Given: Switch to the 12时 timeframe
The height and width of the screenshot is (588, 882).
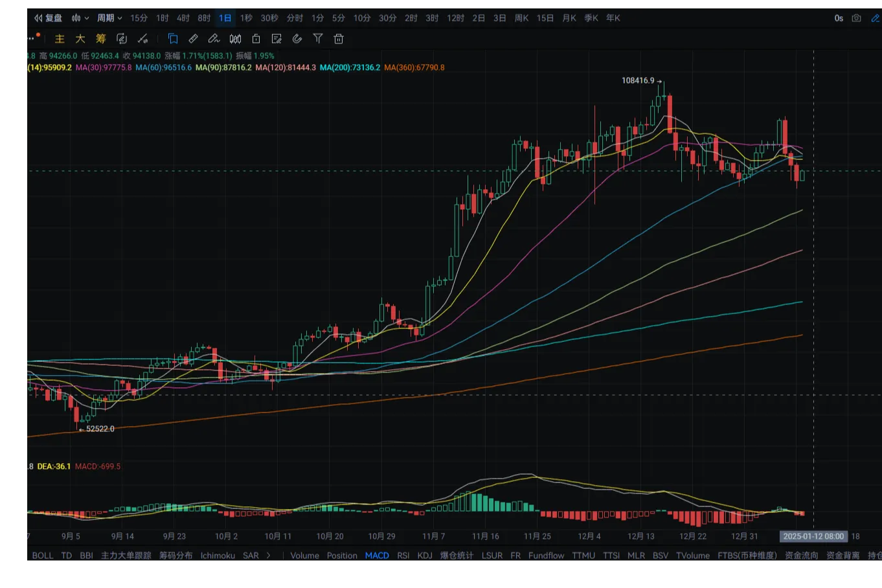Looking at the screenshot, I should tap(456, 18).
